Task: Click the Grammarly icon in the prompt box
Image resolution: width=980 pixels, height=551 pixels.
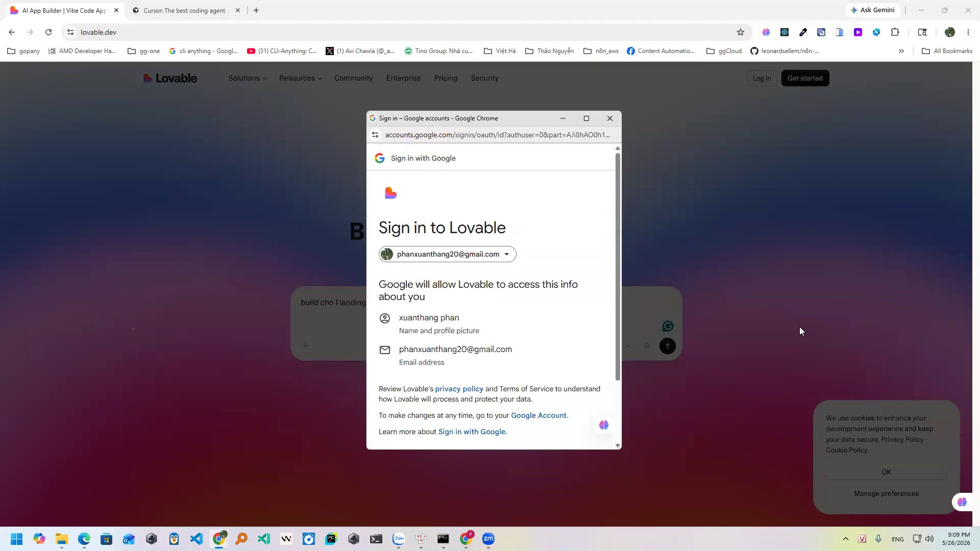Action: pos(668,326)
